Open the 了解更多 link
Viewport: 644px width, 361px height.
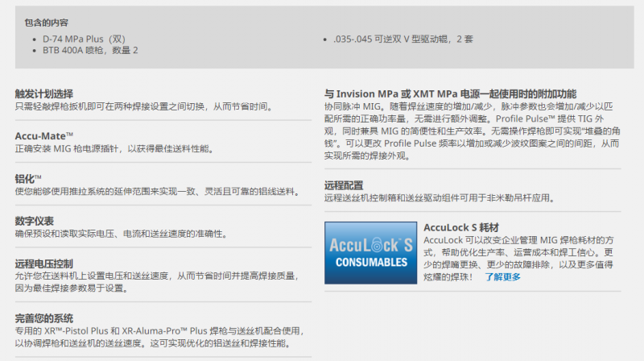(502, 276)
